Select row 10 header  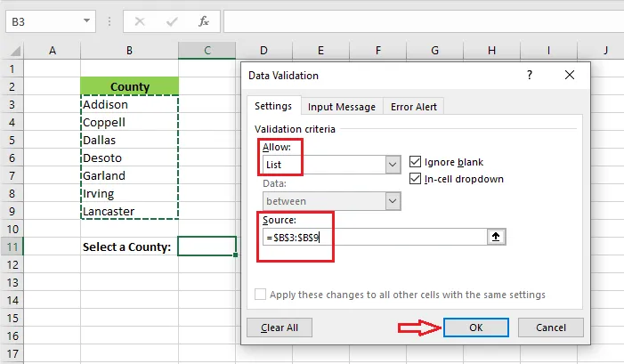(x=12, y=229)
